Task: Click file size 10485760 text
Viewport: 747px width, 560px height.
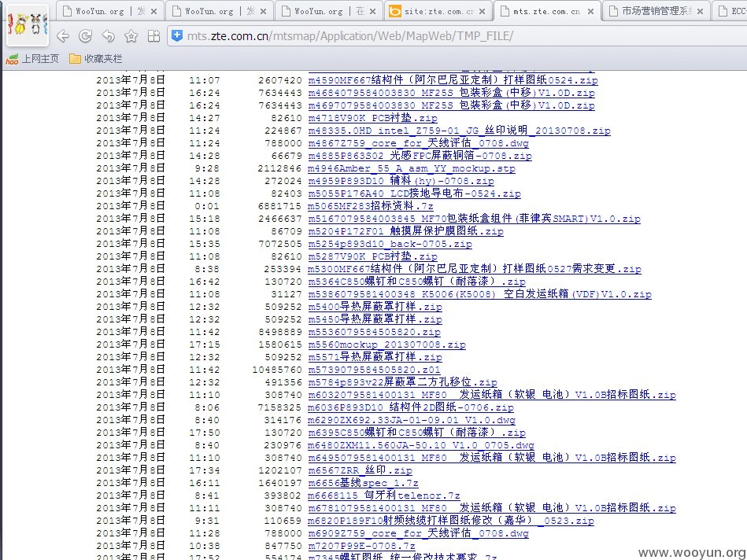Action: 277,370
